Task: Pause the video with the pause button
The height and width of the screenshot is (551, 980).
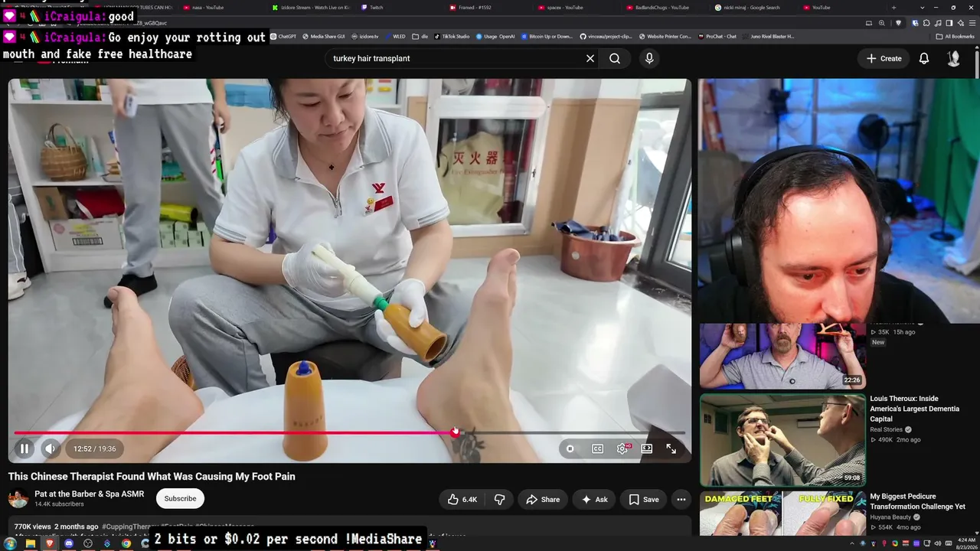Action: (x=24, y=448)
